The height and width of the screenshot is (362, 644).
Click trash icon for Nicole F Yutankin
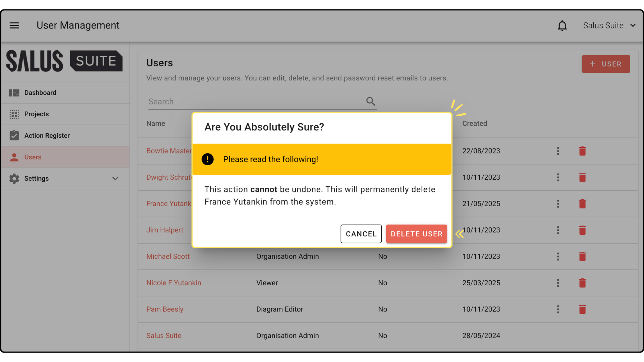582,283
